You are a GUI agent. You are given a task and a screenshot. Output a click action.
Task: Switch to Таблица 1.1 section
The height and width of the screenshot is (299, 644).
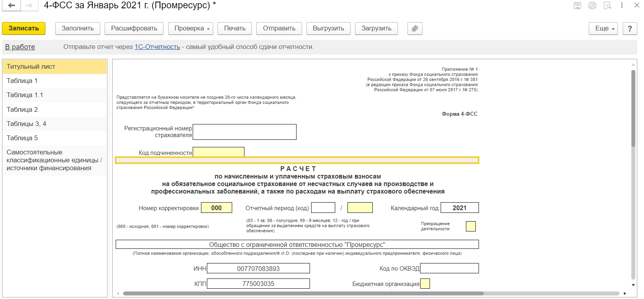click(x=54, y=95)
